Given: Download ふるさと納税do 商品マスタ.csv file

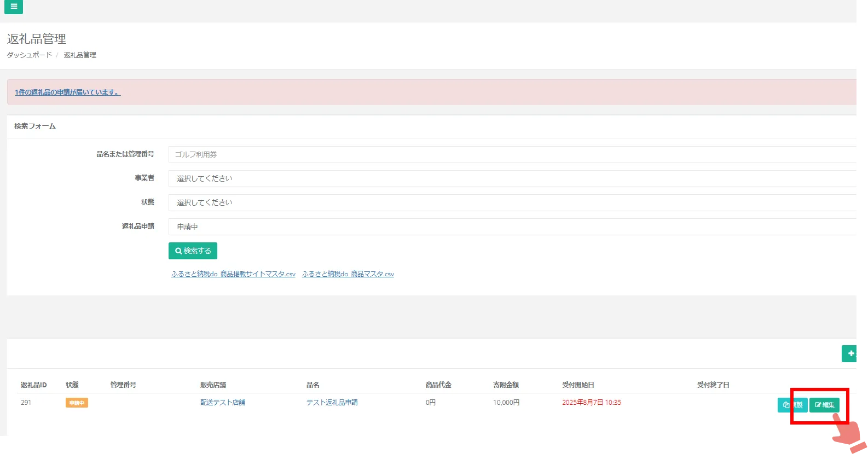Looking at the screenshot, I should (x=348, y=274).
